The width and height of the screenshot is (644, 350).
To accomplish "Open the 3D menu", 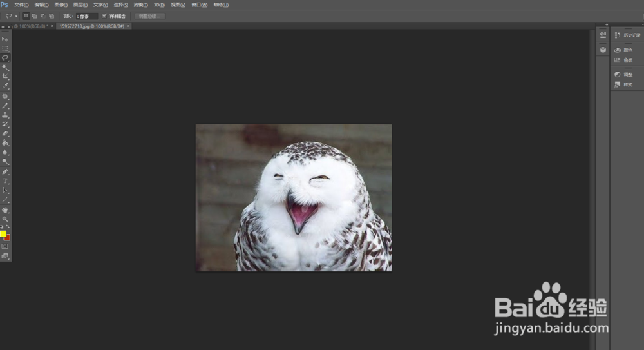I will pyautogui.click(x=159, y=5).
